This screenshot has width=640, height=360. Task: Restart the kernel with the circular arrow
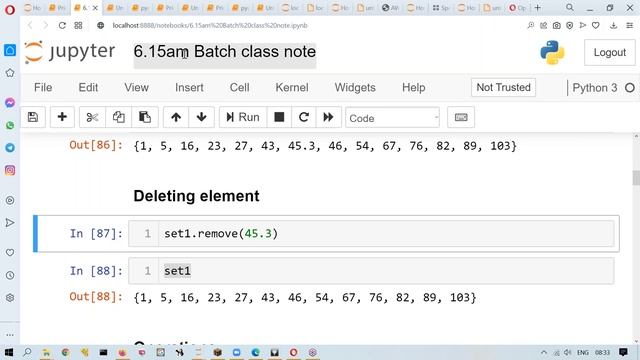point(304,117)
